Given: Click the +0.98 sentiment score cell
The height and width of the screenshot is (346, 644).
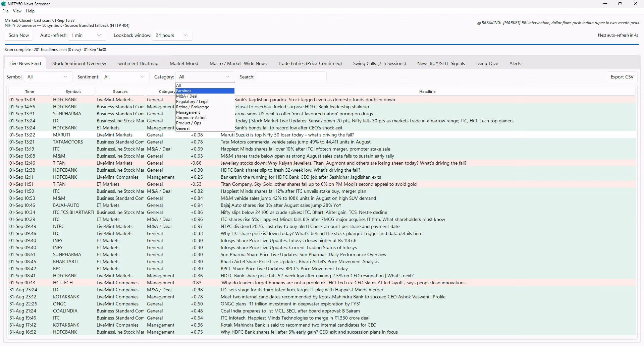Looking at the screenshot, I should tap(197, 290).
